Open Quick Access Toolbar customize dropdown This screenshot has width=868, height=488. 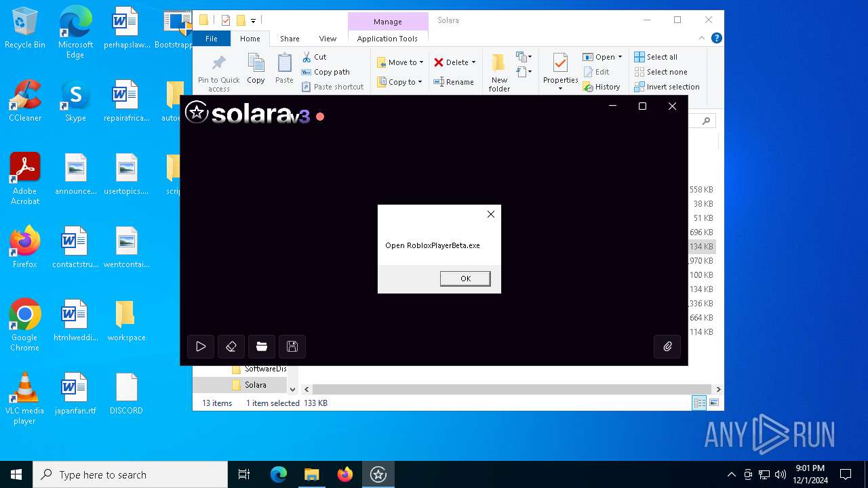[253, 21]
